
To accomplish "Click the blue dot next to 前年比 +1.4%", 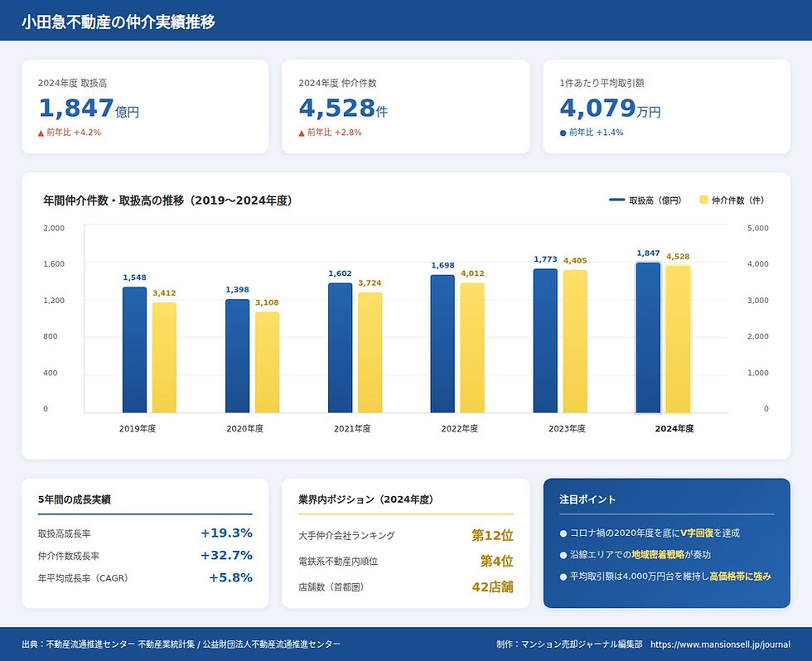I will (x=563, y=133).
